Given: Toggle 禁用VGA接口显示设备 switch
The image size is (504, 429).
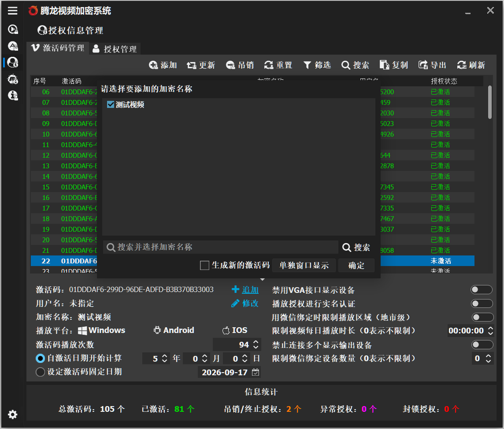Looking at the screenshot, I should point(481,289).
